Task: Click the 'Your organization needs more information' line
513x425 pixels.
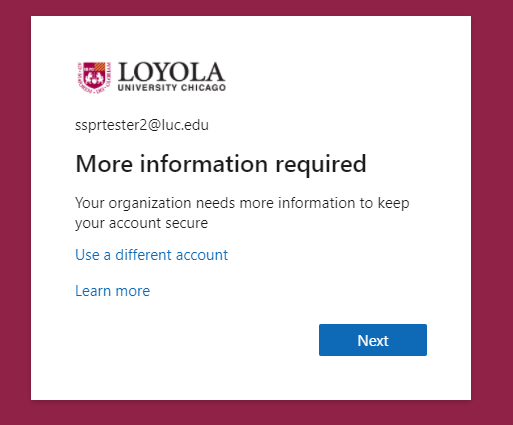Action: tap(242, 203)
